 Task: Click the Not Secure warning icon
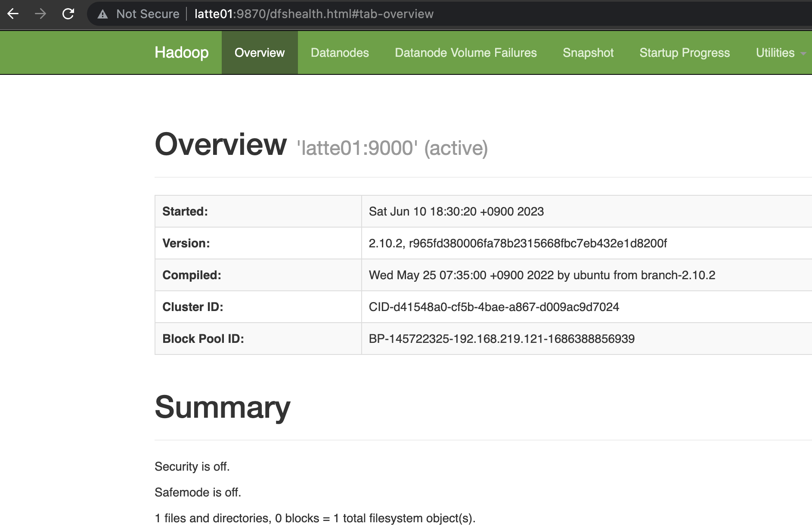point(103,14)
